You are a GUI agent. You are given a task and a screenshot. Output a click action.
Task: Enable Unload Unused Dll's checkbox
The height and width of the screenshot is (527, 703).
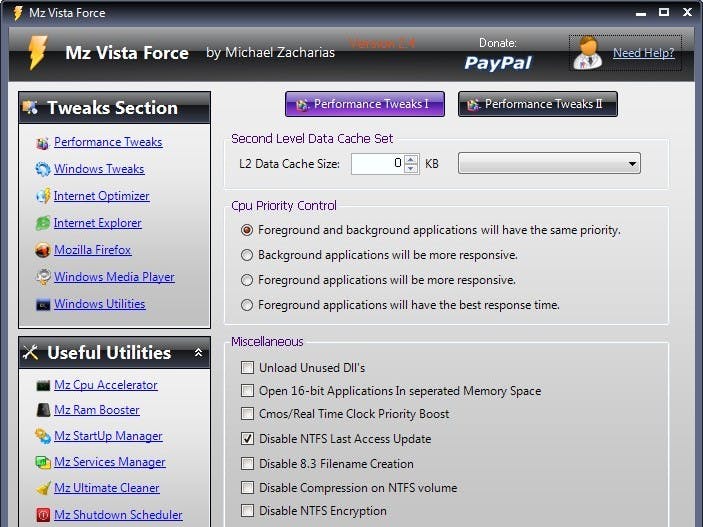click(x=247, y=368)
